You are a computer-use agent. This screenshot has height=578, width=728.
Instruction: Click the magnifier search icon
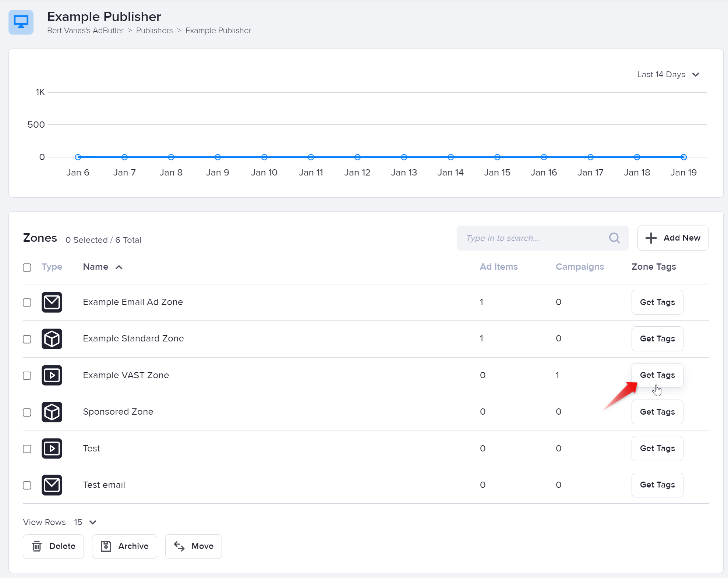pos(614,238)
